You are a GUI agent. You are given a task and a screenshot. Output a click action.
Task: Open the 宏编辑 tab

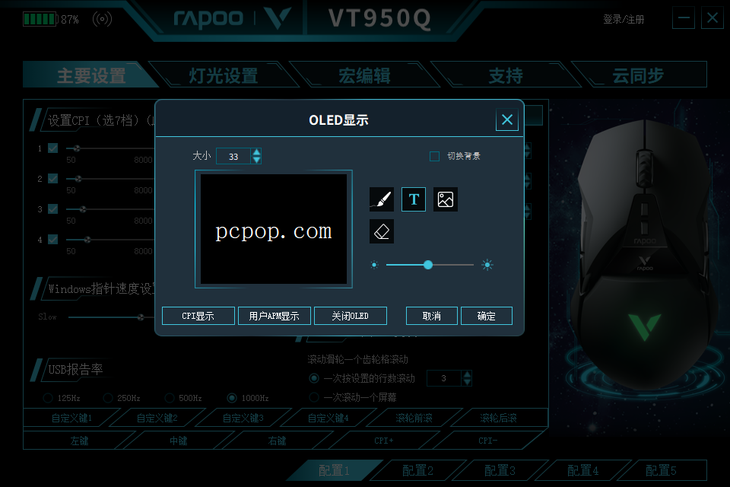click(365, 75)
